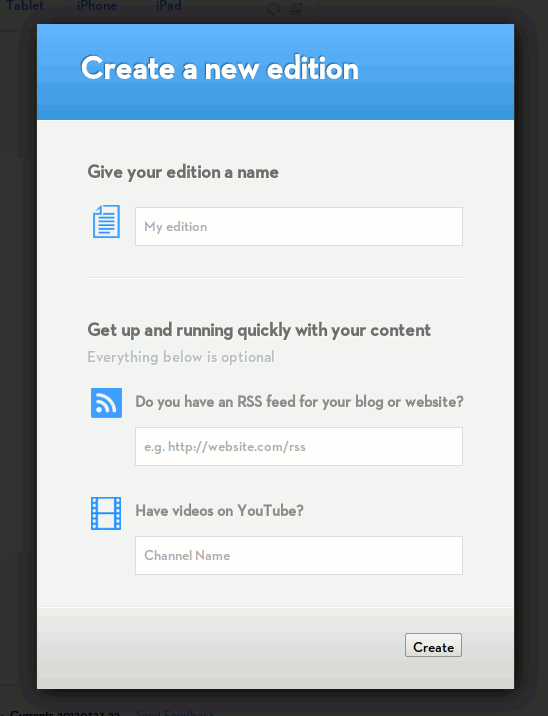Click Everything below is optional text
This screenshot has height=716, width=548.
pos(181,357)
